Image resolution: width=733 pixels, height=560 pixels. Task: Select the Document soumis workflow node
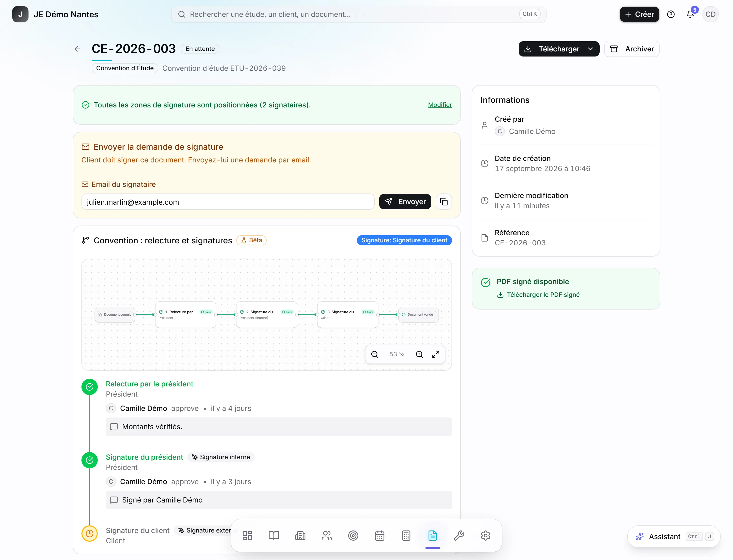point(115,315)
